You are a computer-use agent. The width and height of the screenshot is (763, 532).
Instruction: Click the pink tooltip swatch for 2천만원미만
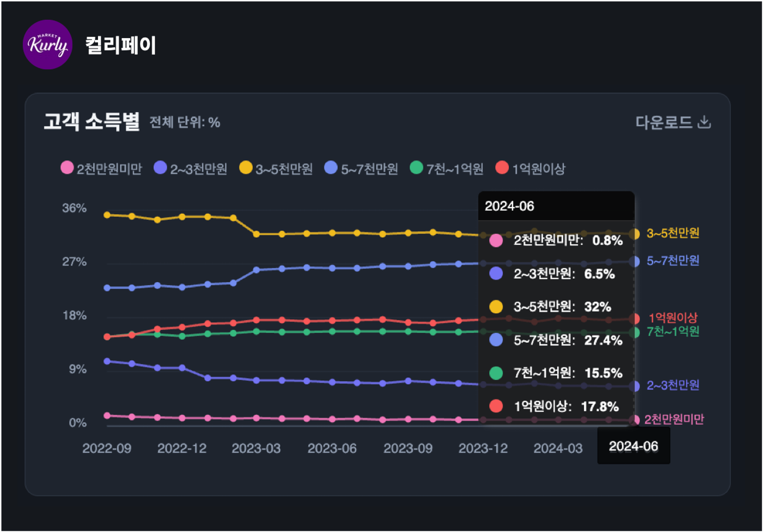[x=496, y=240]
